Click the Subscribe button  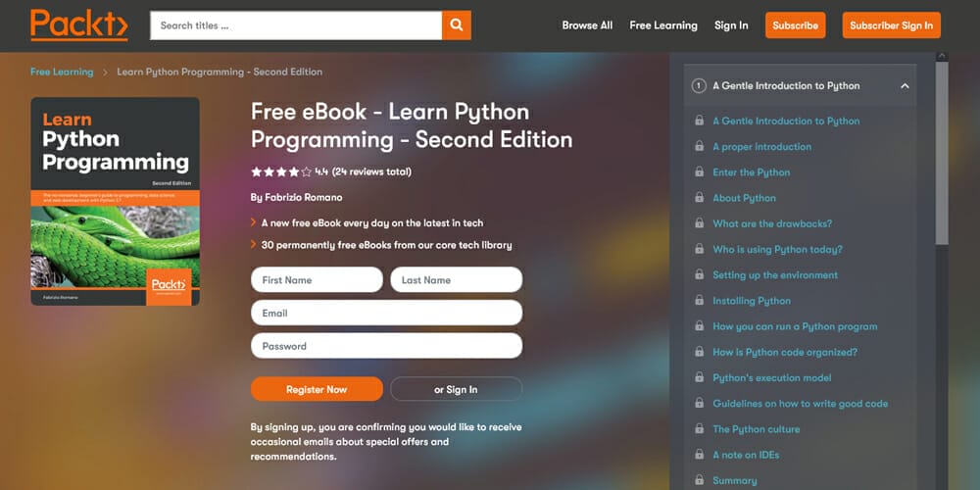tap(795, 25)
